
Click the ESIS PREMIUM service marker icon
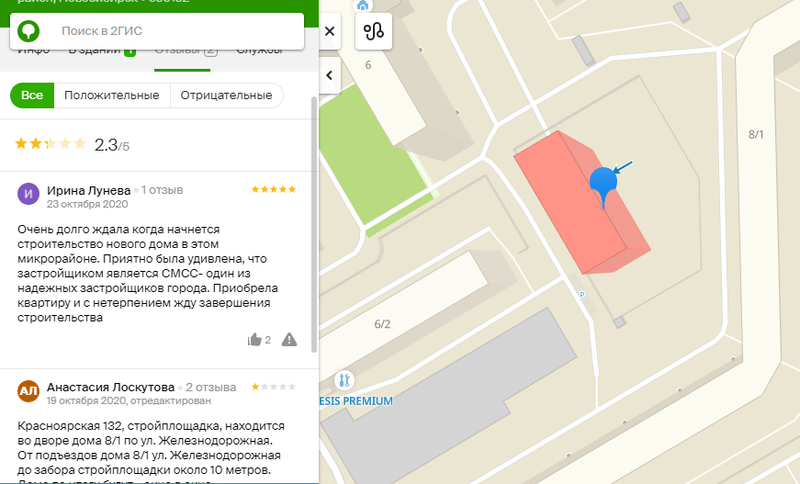pyautogui.click(x=344, y=380)
